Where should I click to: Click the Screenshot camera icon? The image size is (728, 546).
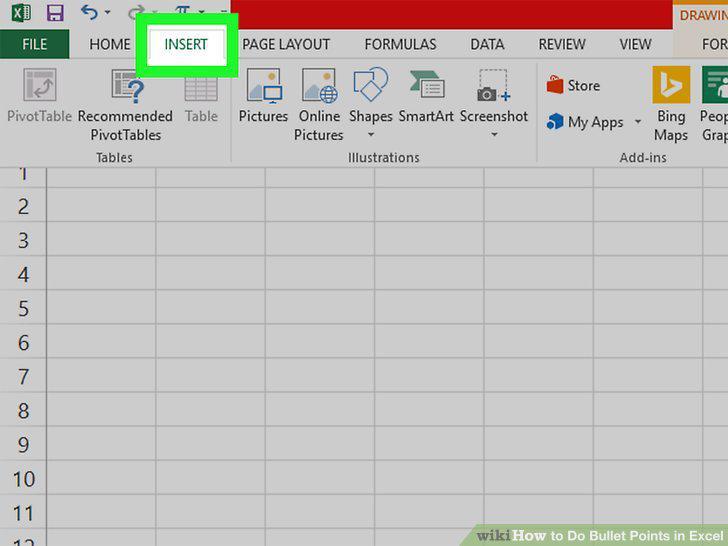tap(494, 85)
